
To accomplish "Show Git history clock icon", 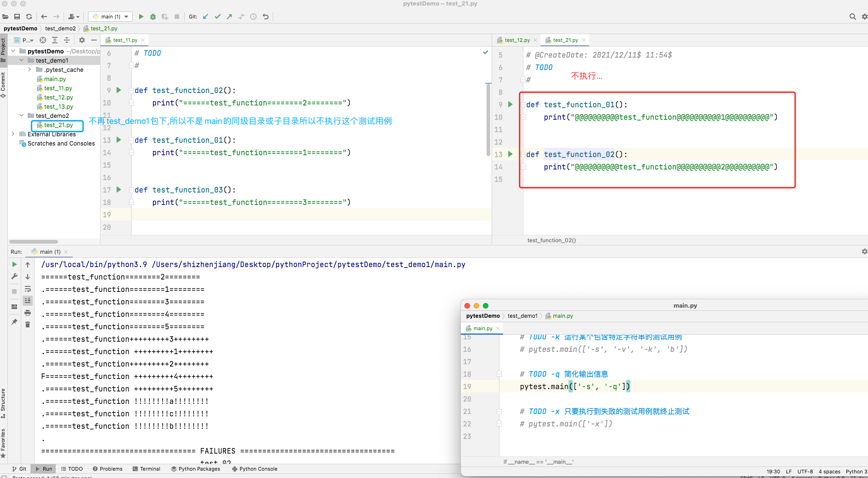I will coord(253,17).
